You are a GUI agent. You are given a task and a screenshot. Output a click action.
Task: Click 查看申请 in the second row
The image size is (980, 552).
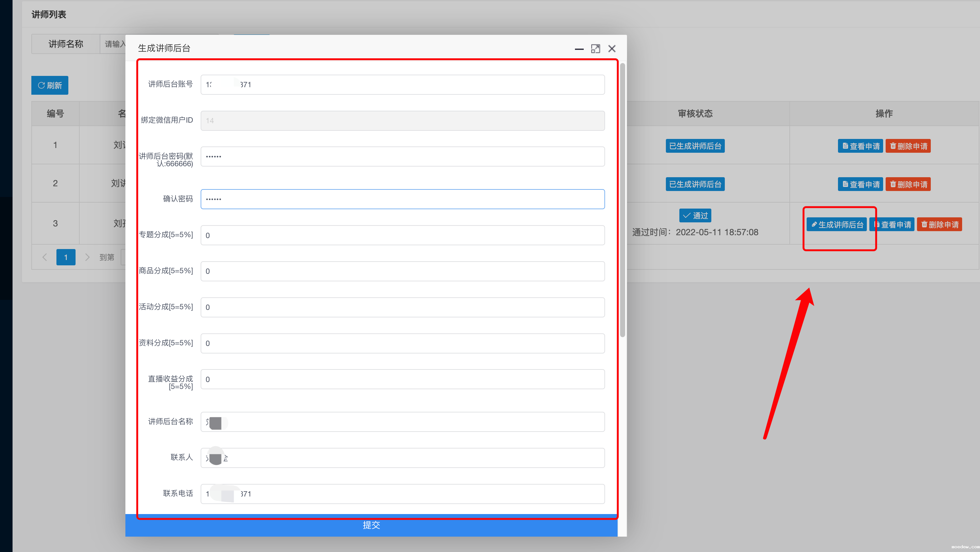(860, 185)
